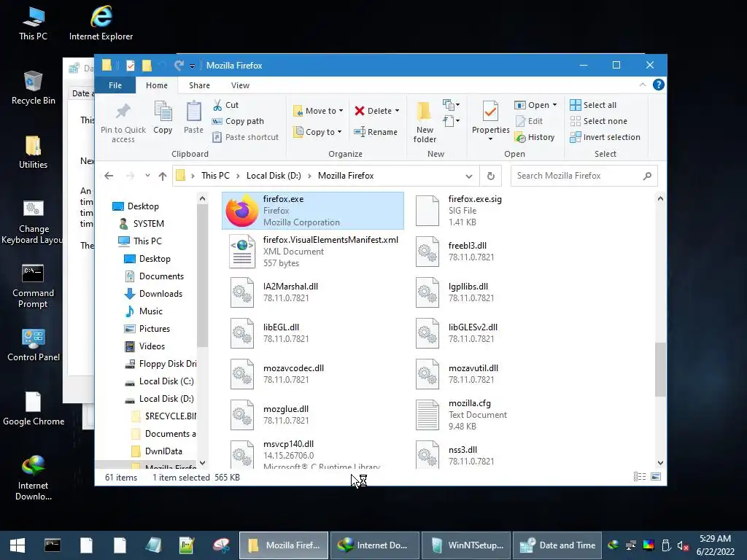The image size is (747, 560).
Task: Collapse the ribbon with chevron
Action: point(643,85)
